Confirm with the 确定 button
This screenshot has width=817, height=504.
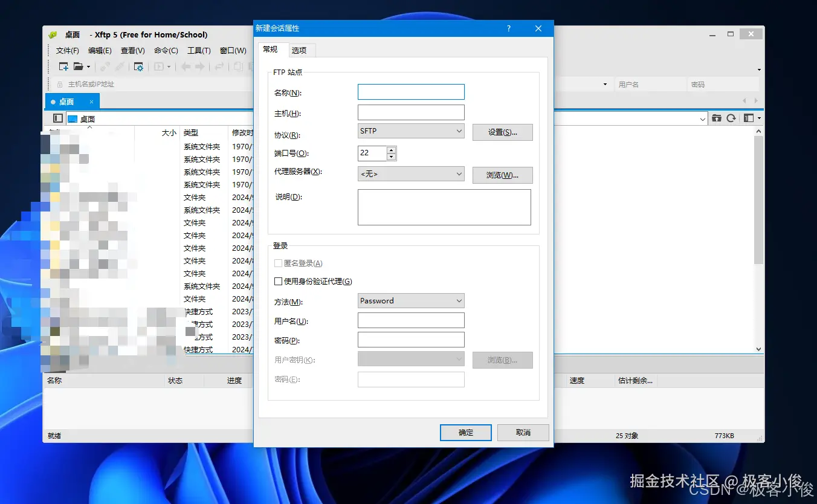click(x=466, y=433)
